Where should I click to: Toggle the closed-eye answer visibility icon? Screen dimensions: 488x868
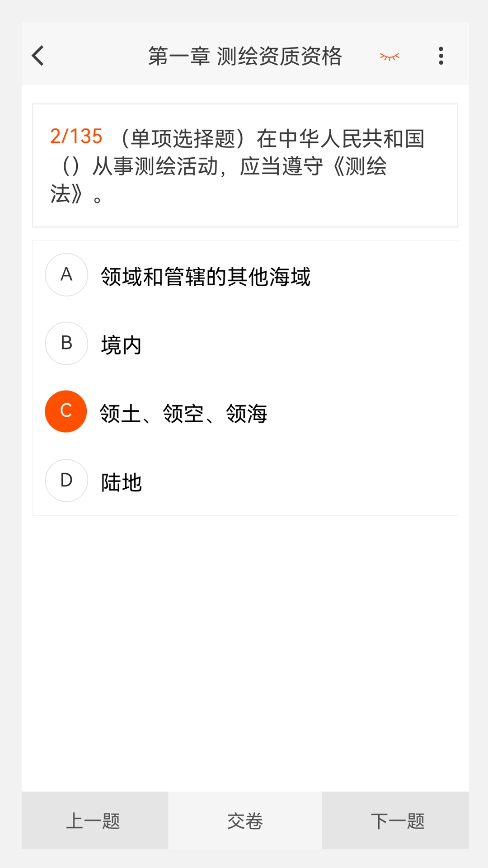tap(389, 57)
